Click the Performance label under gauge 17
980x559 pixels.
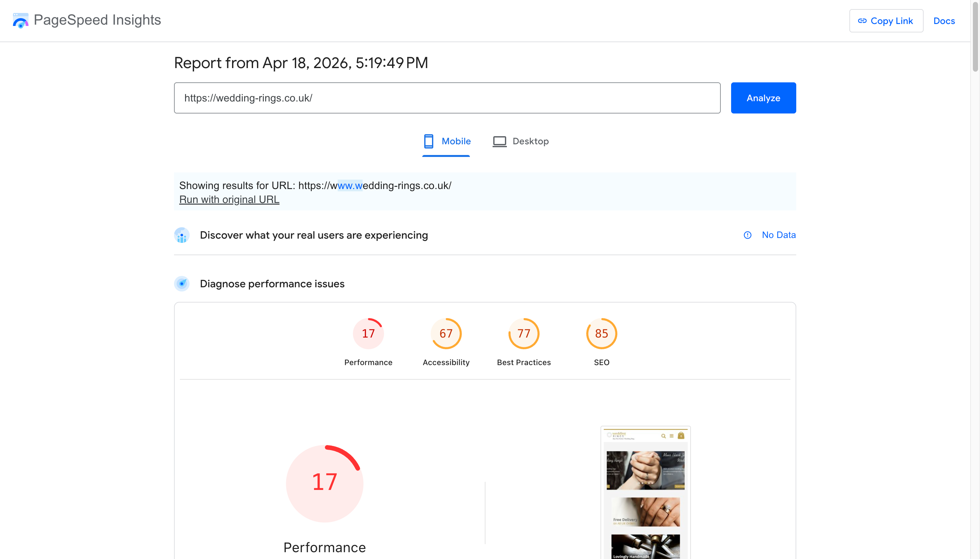(368, 363)
